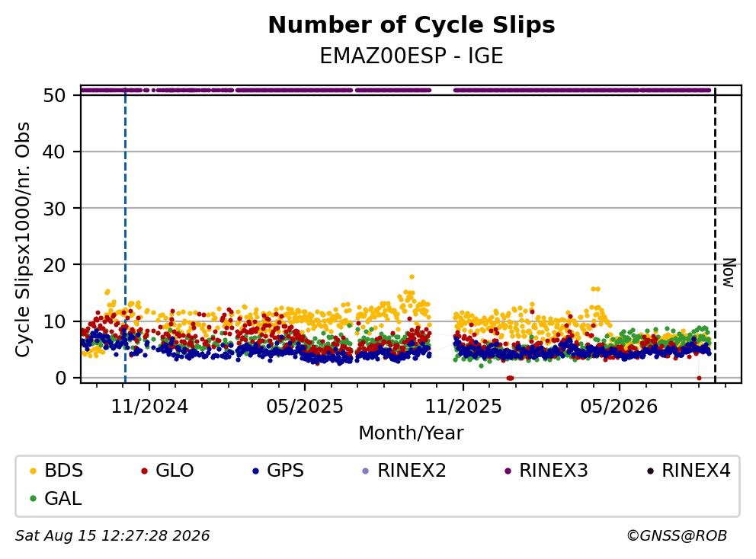The height and width of the screenshot is (559, 756).
Task: Click the subtitle EMAZ00ESP - IGE
Action: tap(412, 56)
